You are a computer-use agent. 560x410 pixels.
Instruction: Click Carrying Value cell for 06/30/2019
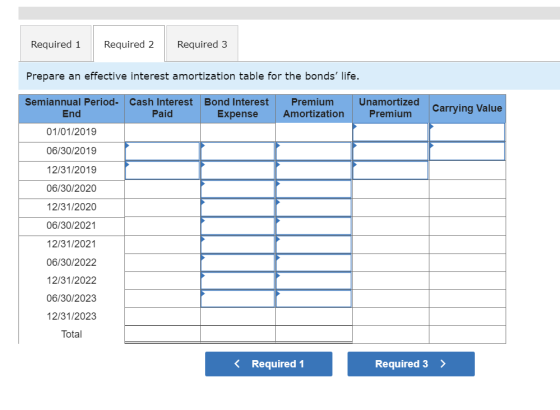467,151
